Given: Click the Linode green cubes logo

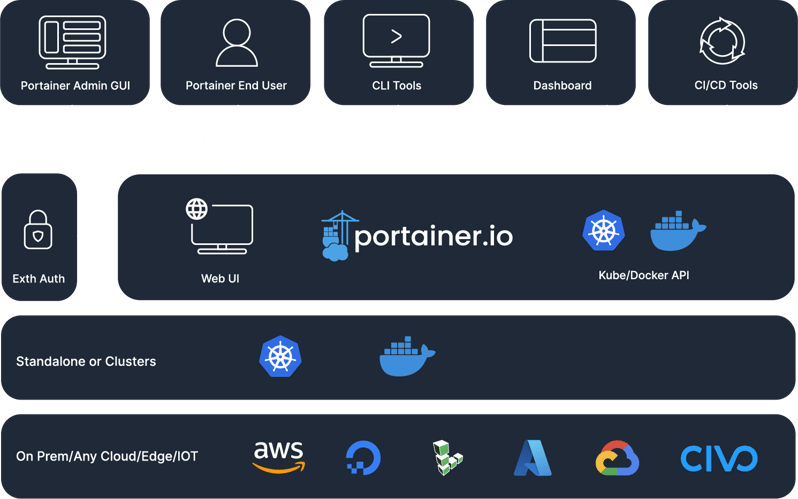Looking at the screenshot, I should coord(447,458).
